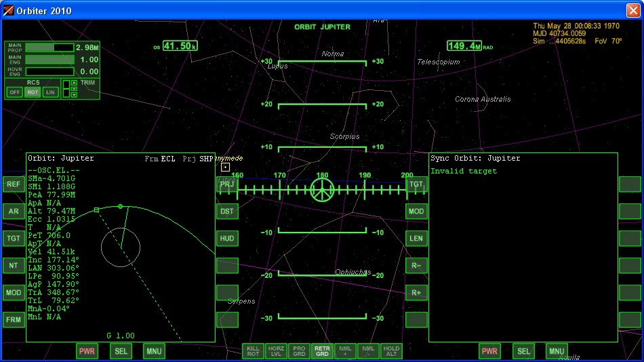This screenshot has width=644, height=362.
Task: Click the Orbiter 2010 title bar icon
Action: click(8, 10)
